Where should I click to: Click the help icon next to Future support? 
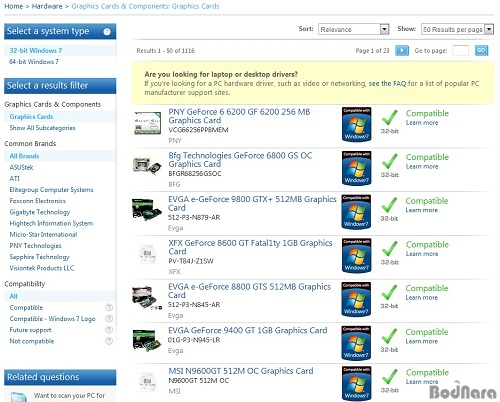[x=109, y=330]
